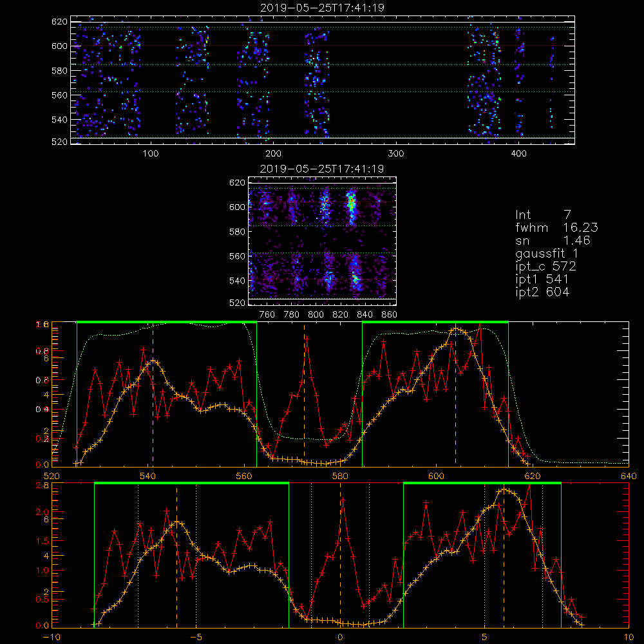Select the 'ipt1 541' readout
Viewport: 644px width, 644px height.
(x=542, y=279)
